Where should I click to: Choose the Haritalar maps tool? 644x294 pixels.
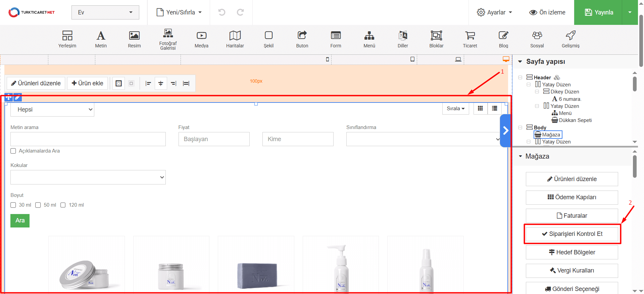point(235,39)
